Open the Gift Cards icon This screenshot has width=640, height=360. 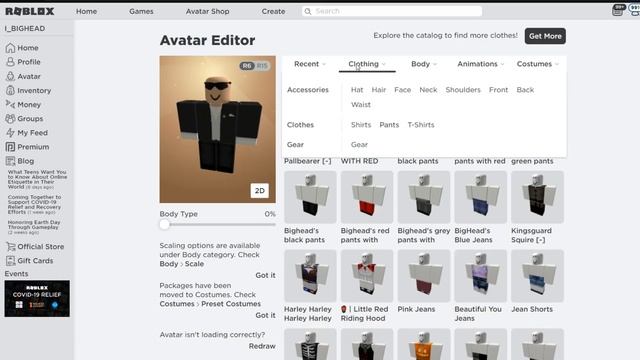point(10,260)
